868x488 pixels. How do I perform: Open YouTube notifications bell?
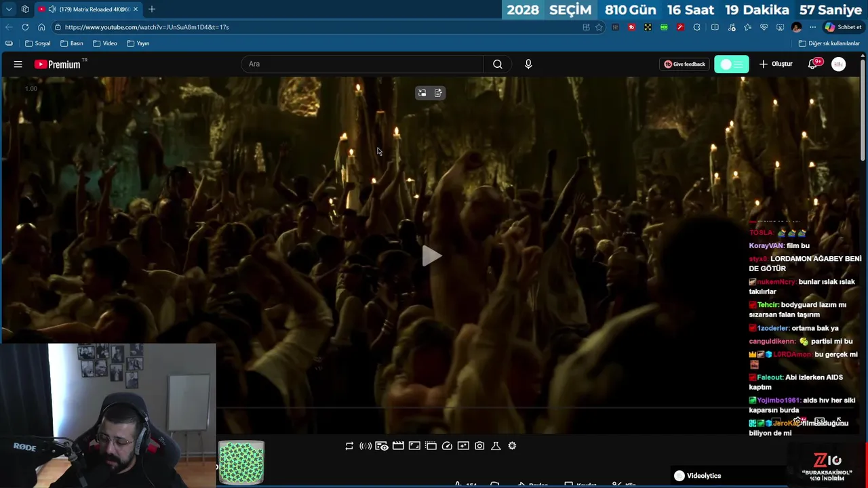coord(813,64)
